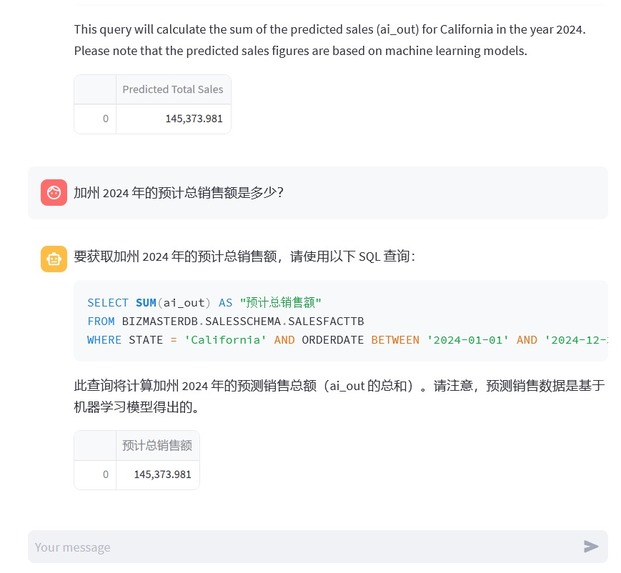This screenshot has width=621, height=573.
Task: Click the send message arrow icon
Action: (591, 546)
